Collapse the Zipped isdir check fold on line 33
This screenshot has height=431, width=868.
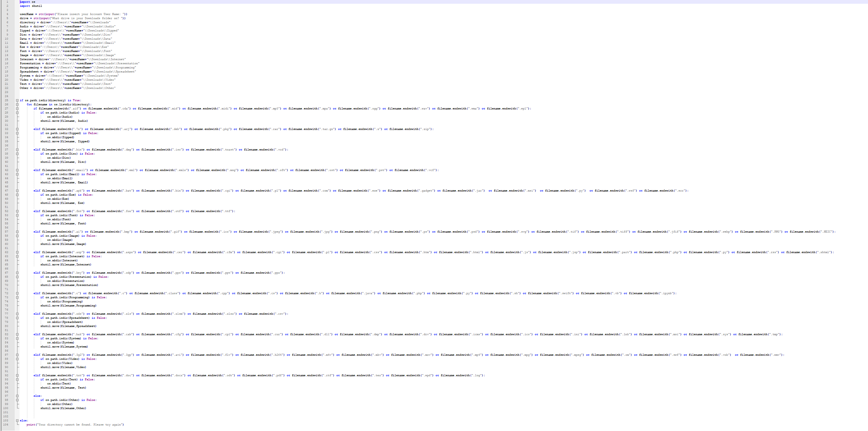(x=17, y=133)
